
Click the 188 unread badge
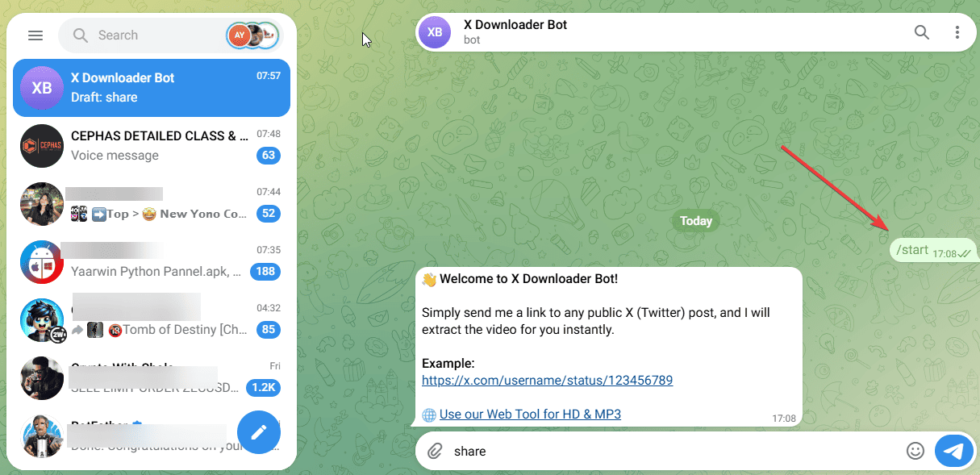click(x=265, y=272)
